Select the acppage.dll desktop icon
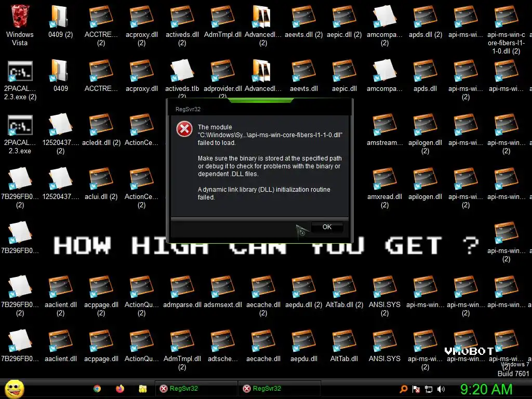Screen dimensions: 532x399 [101, 345]
